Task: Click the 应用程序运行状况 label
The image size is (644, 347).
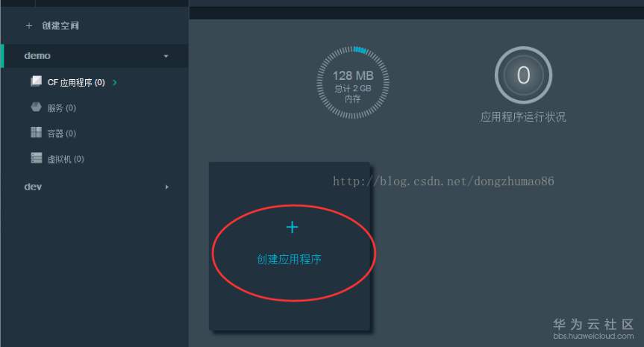Action: click(x=523, y=117)
